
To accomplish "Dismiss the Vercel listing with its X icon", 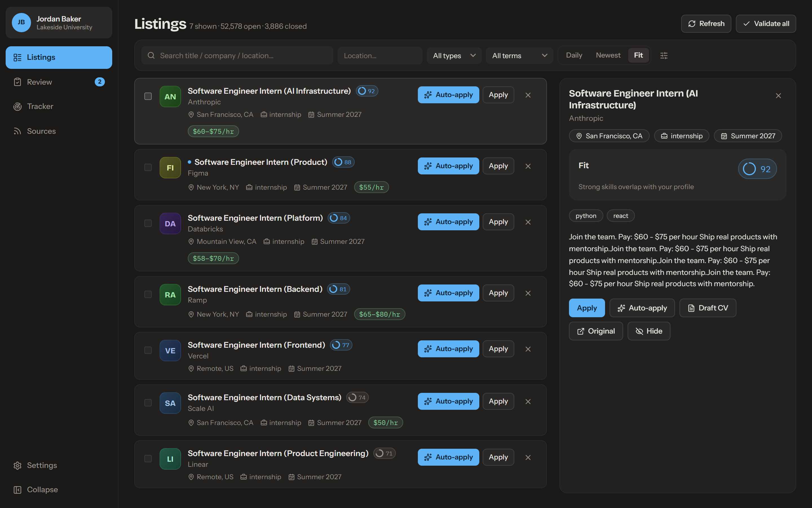I will [x=528, y=349].
